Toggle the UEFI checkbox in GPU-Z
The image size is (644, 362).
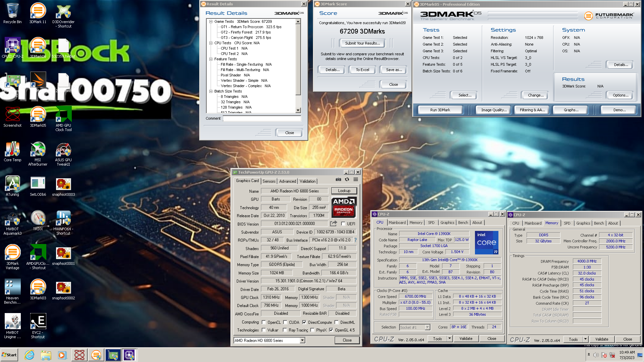(x=343, y=224)
